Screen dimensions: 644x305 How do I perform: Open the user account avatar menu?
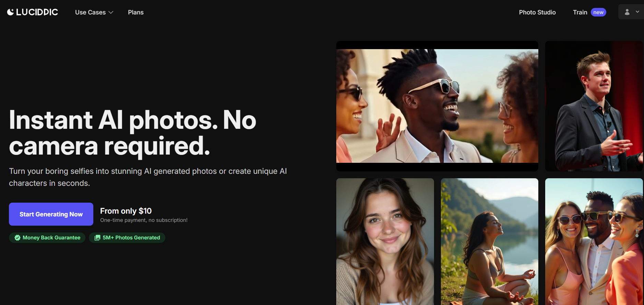pos(627,12)
